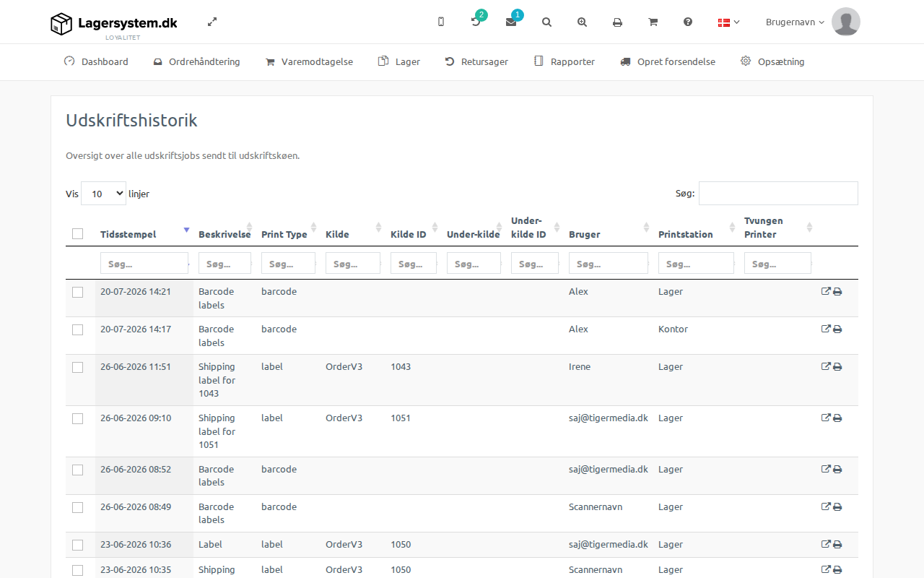Open the shopping cart icon
The image size is (924, 578).
653,22
